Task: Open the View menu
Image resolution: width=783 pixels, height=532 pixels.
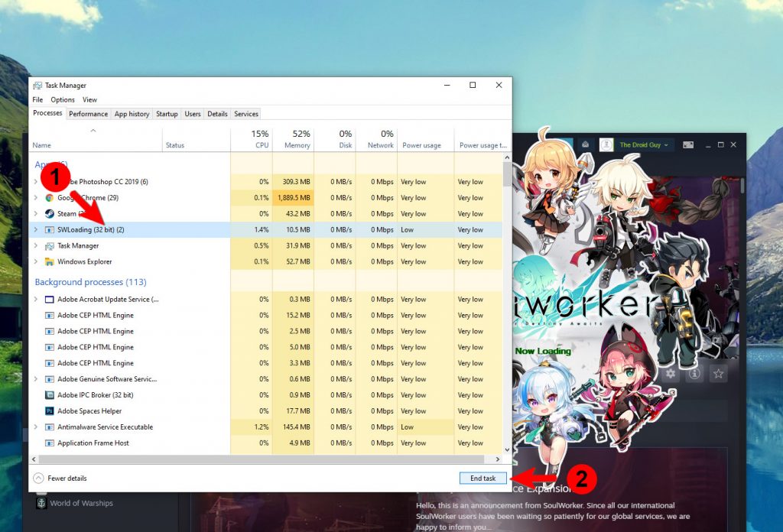Action: 90,100
